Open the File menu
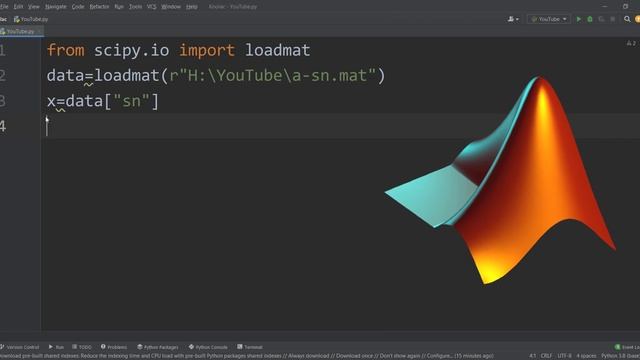640x360 pixels. [4, 7]
